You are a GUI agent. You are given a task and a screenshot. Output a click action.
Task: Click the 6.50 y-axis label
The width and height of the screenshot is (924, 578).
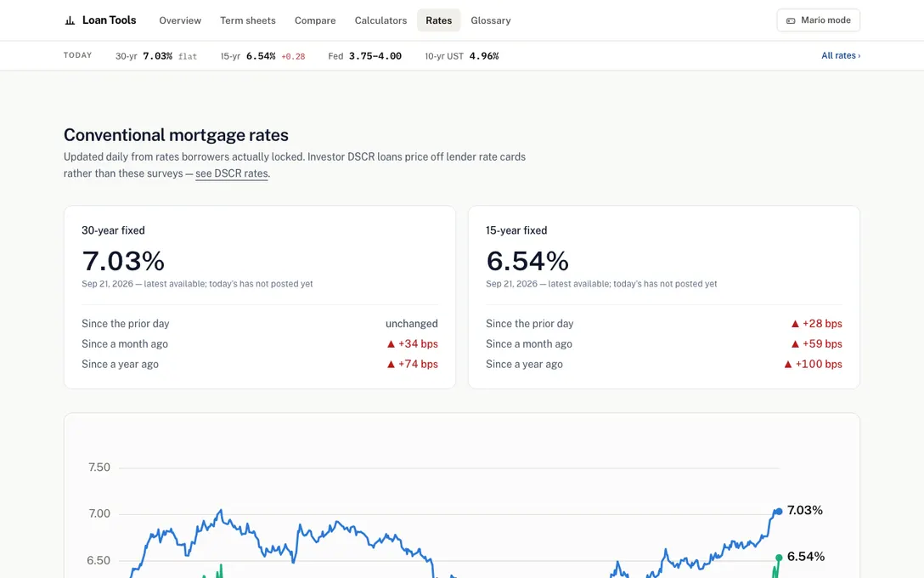pos(99,560)
